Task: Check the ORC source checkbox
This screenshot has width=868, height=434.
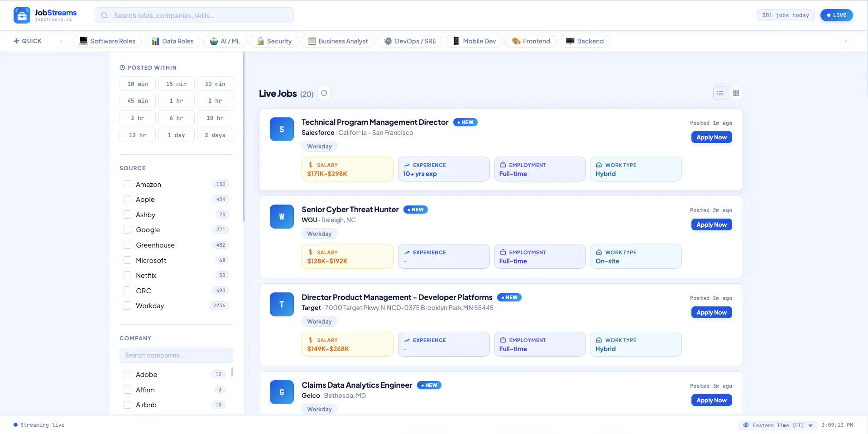Action: click(128, 291)
